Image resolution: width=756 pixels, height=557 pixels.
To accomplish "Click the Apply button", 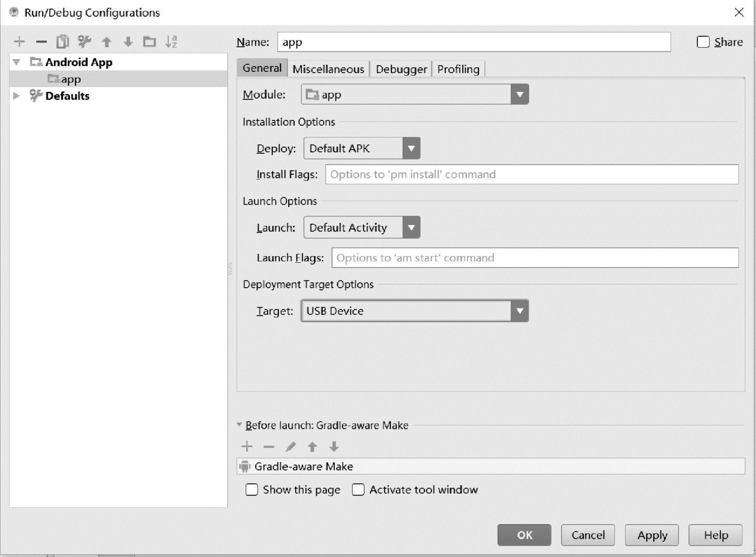I will (x=652, y=535).
